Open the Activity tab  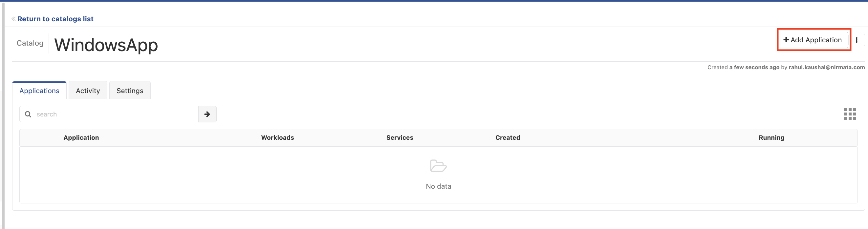[88, 91]
